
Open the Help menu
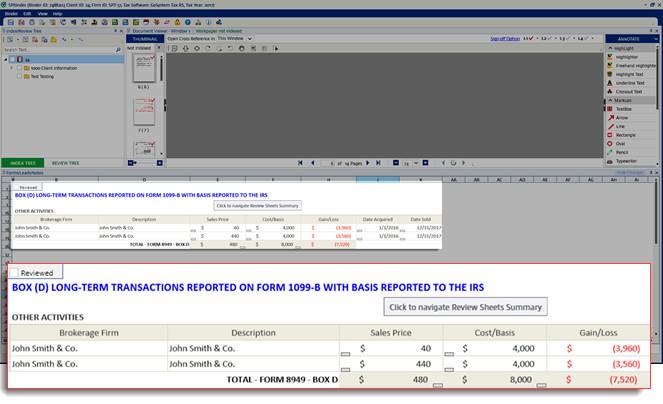click(x=58, y=14)
